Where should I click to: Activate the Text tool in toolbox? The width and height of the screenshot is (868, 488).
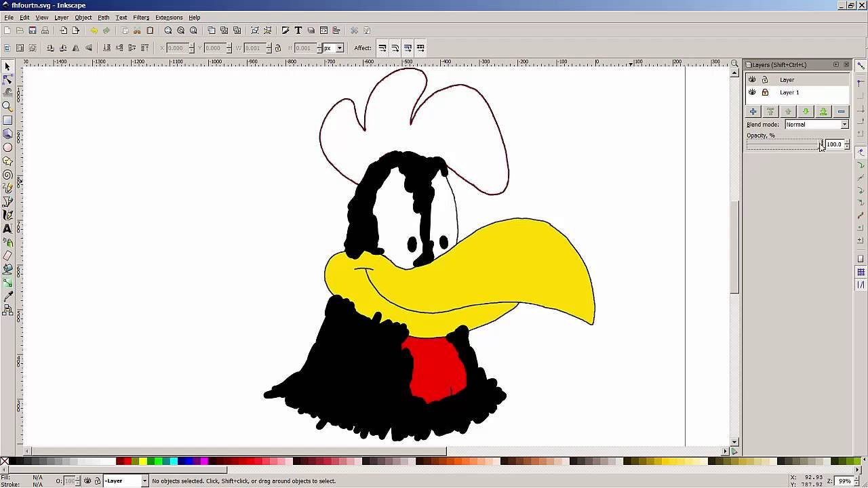[7, 228]
